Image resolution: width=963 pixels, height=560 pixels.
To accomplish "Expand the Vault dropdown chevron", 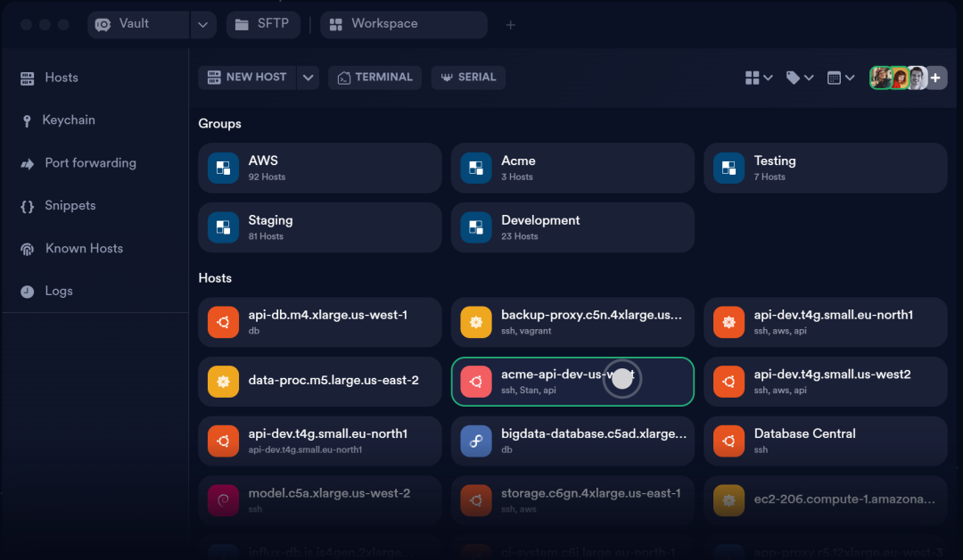I will click(202, 25).
